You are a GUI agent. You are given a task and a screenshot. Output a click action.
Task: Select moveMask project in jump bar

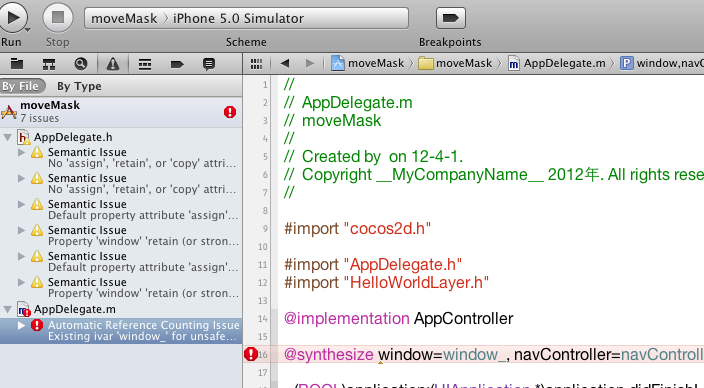click(x=367, y=63)
